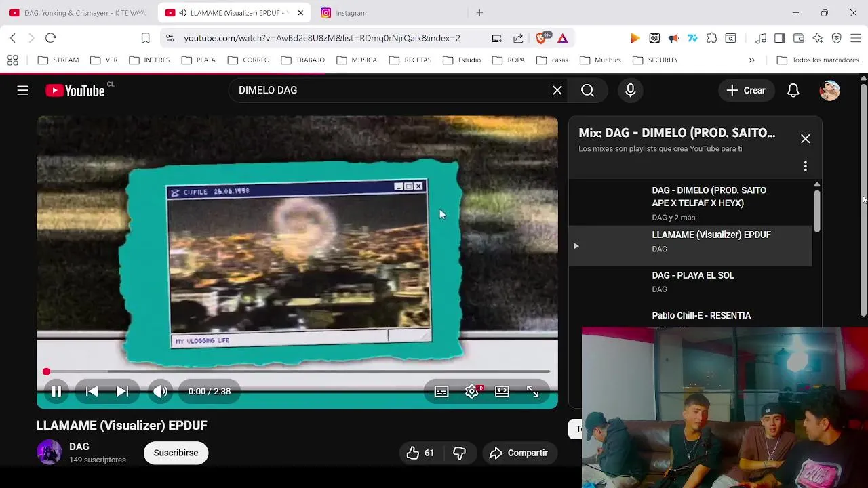Image resolution: width=868 pixels, height=488 pixels.
Task: Switch to theater mode
Action: click(x=502, y=391)
